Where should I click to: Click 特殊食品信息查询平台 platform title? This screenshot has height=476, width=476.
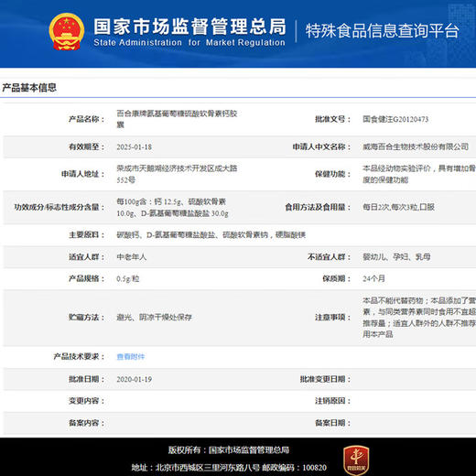[x=383, y=31]
